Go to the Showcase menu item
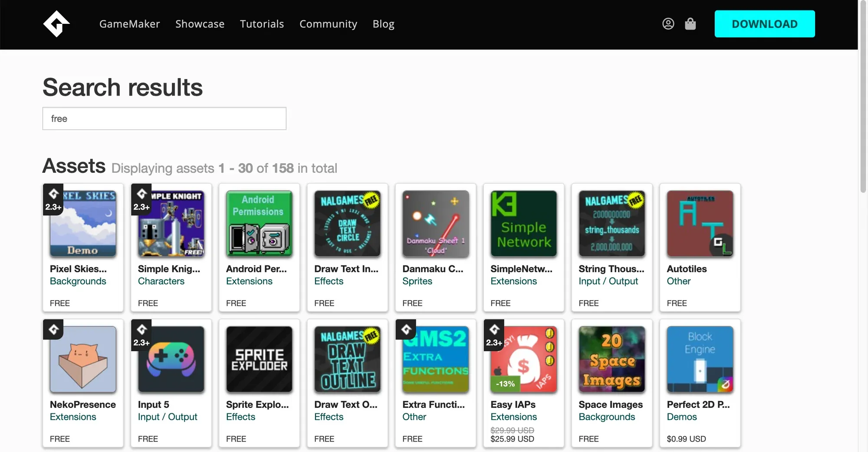This screenshot has height=452, width=868. pyautogui.click(x=200, y=24)
